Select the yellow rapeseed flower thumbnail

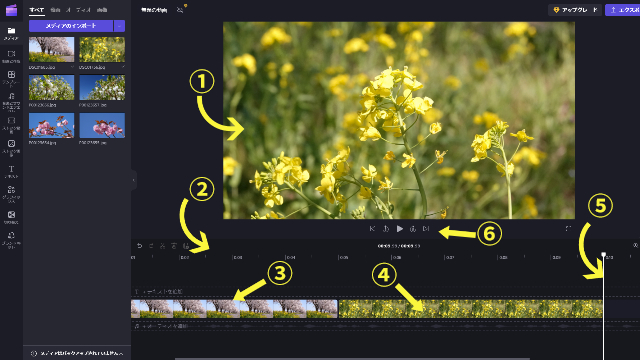[102, 49]
